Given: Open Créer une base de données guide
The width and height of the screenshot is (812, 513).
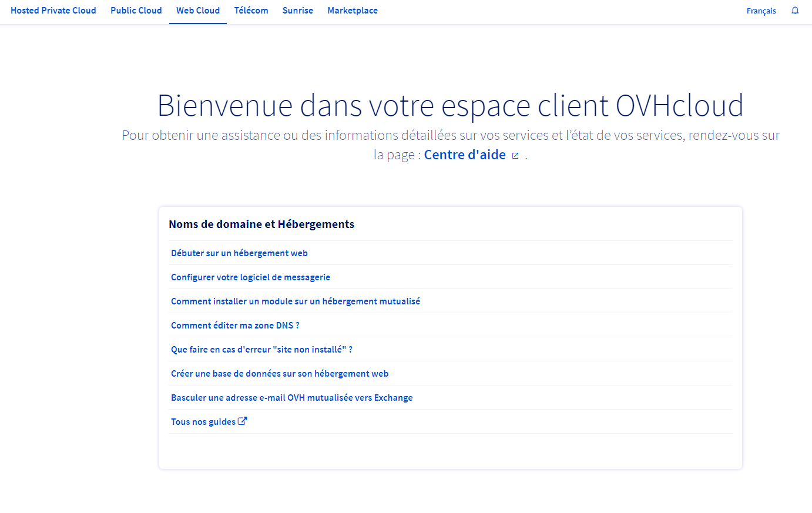Looking at the screenshot, I should point(280,374).
